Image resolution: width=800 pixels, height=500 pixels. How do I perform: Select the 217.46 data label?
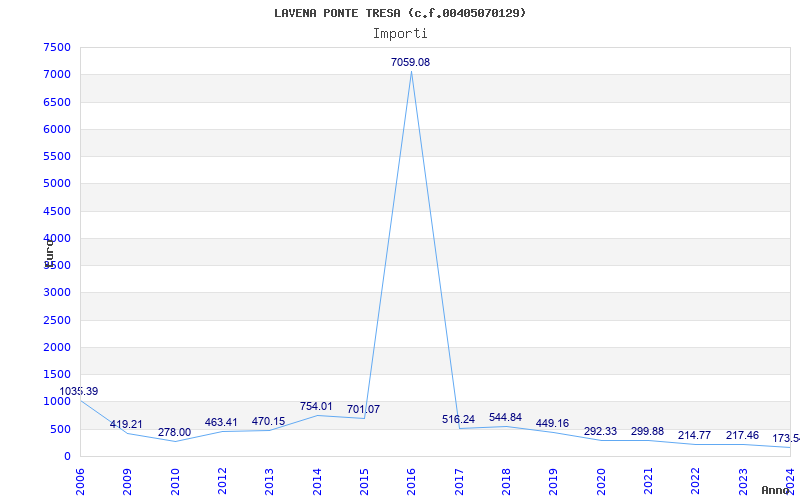[742, 436]
